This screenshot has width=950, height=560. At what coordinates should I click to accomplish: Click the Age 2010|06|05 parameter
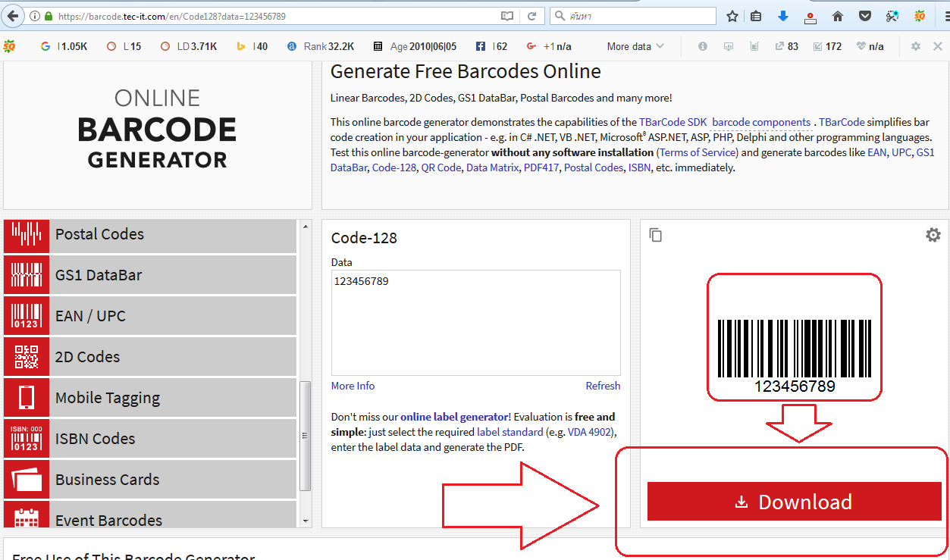415,46
